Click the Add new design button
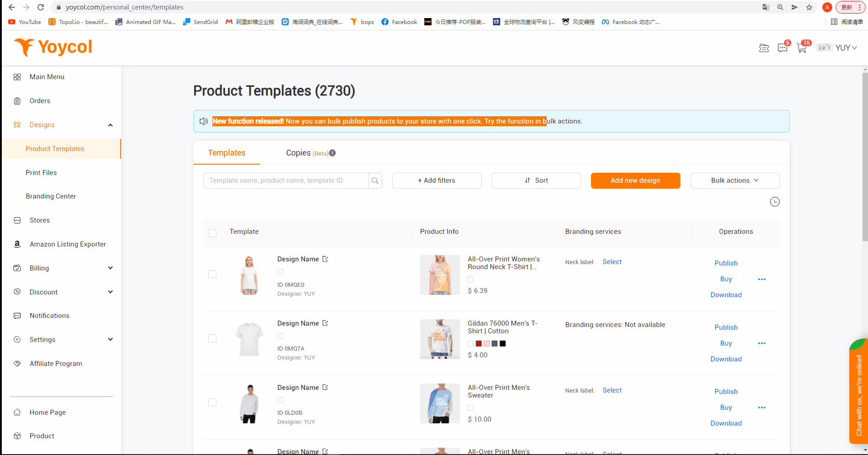868x455 pixels. (x=635, y=180)
